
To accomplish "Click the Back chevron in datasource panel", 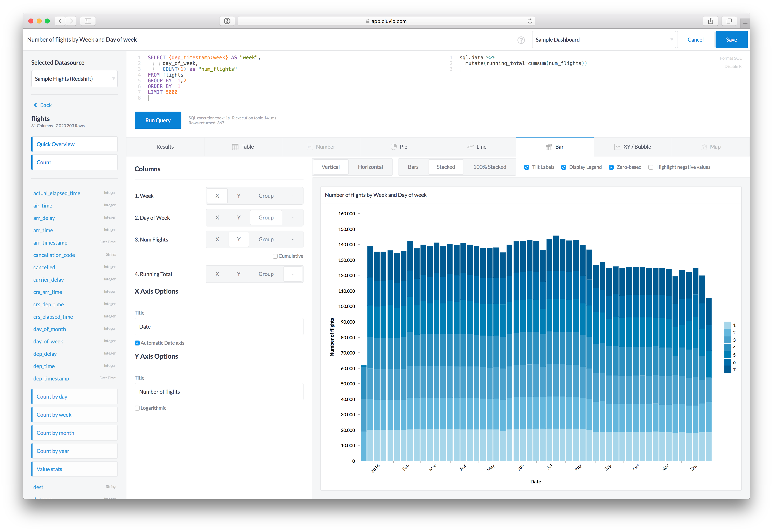I will (x=36, y=105).
